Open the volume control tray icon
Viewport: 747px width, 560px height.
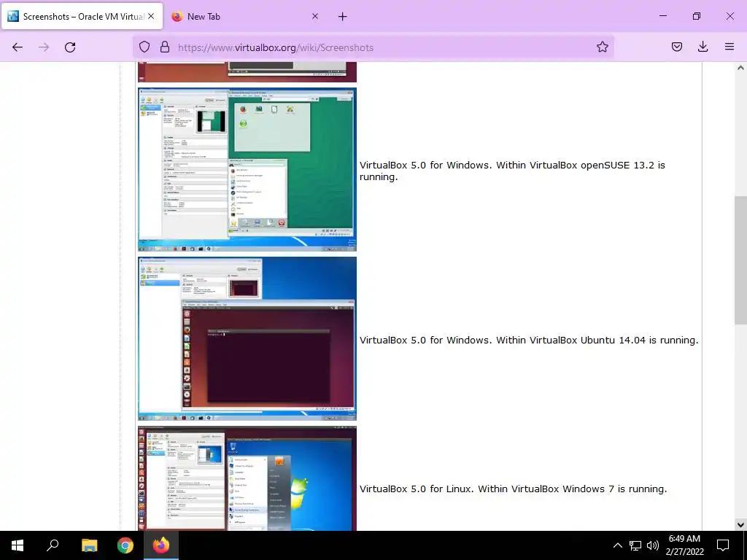[x=653, y=545]
